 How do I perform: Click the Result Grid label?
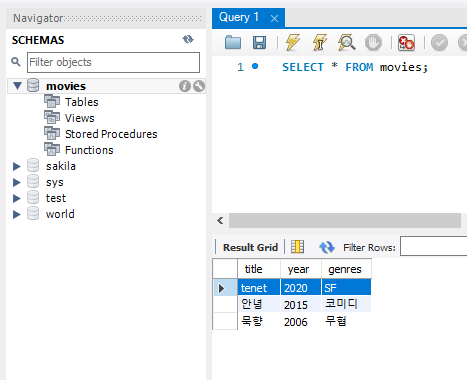[250, 247]
